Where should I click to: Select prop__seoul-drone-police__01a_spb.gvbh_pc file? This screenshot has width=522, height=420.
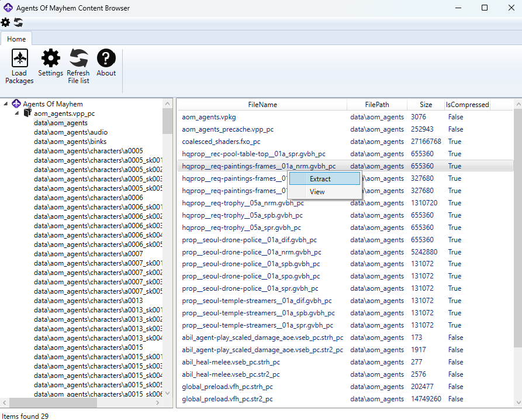click(345, 264)
